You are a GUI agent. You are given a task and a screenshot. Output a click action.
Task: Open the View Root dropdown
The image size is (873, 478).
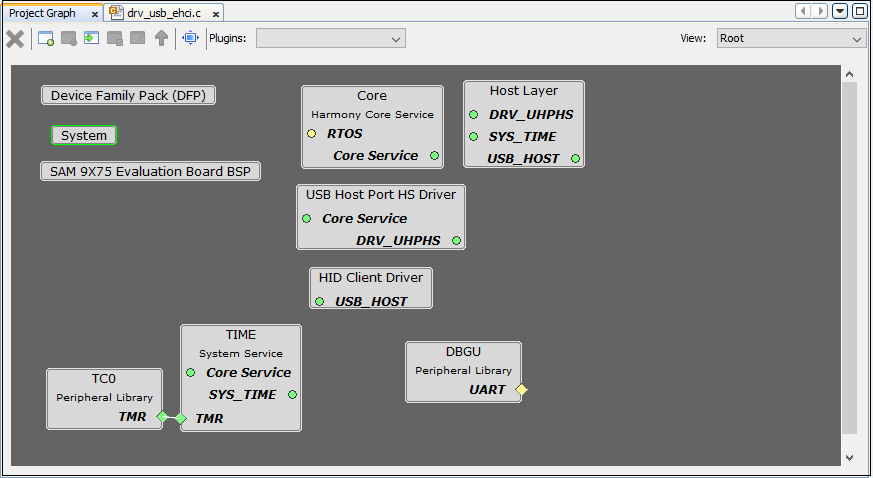(790, 38)
